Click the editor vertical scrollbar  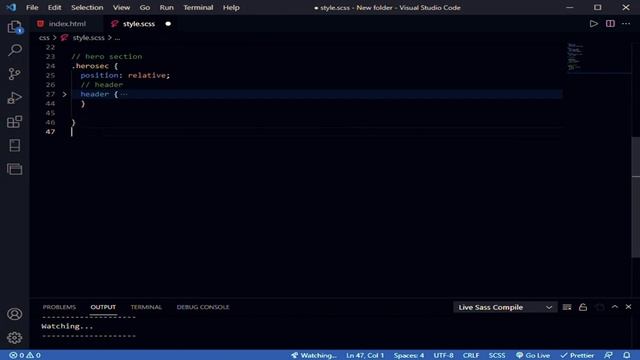(x=636, y=197)
